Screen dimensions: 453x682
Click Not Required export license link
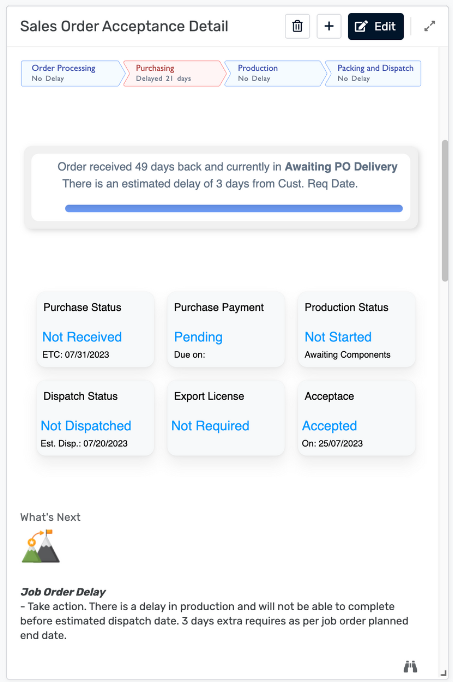(210, 426)
